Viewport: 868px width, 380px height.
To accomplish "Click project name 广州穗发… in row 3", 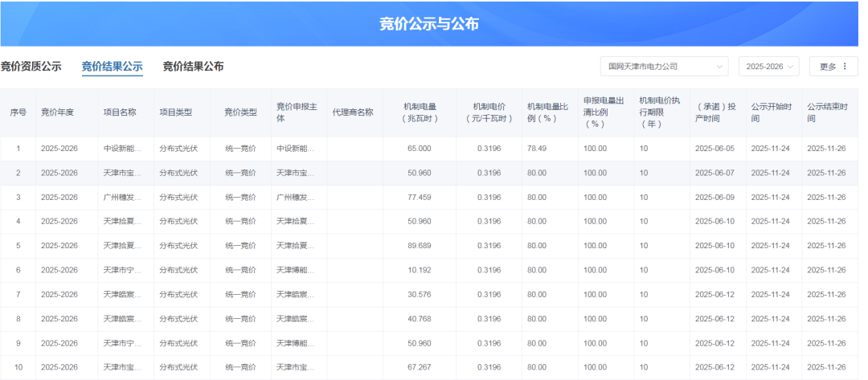I will click(x=122, y=198).
